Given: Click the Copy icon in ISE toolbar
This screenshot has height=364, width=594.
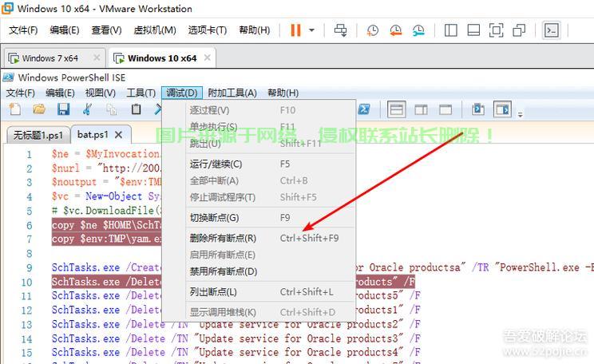Looking at the screenshot, I should click(x=112, y=109).
